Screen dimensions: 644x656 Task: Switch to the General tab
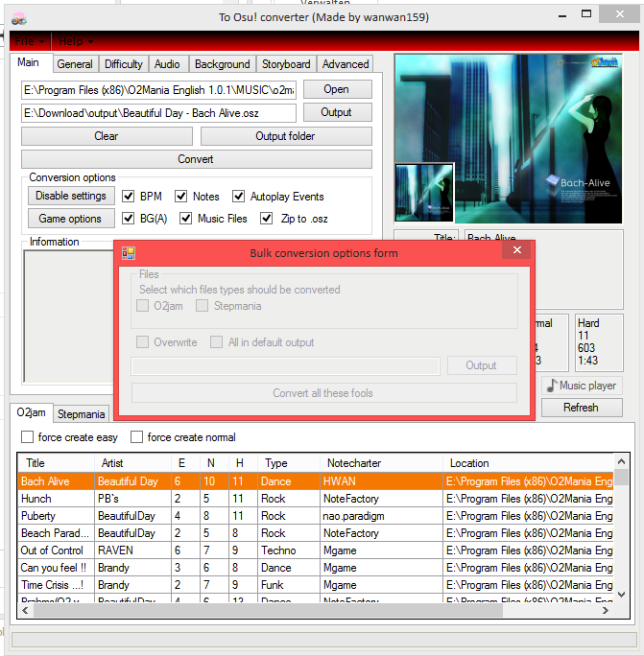[x=75, y=64]
